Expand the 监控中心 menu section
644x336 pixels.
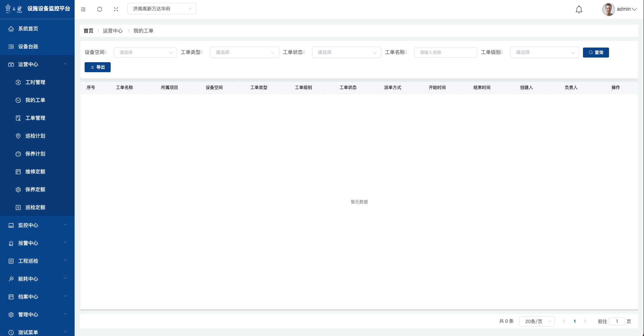pyautogui.click(x=37, y=225)
